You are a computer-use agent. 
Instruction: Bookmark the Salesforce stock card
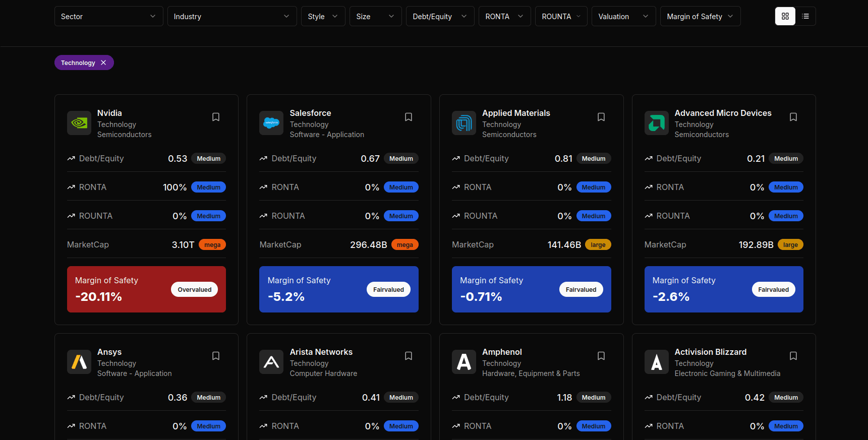(409, 117)
